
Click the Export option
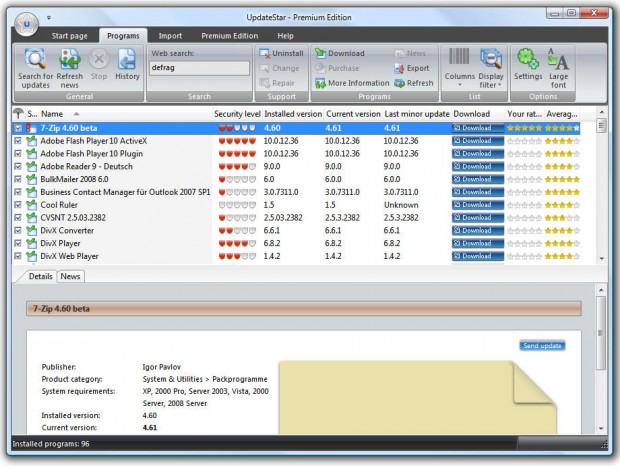(x=412, y=68)
